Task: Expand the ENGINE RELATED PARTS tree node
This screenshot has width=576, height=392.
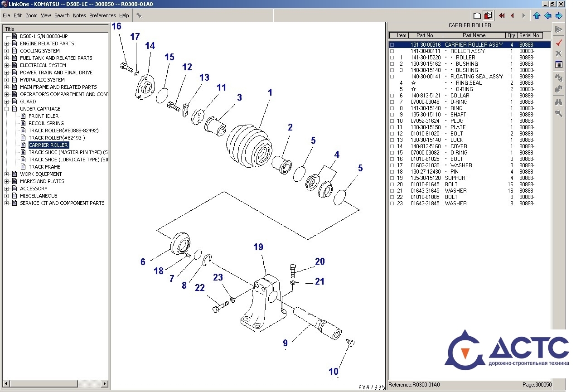Action: pos(7,44)
